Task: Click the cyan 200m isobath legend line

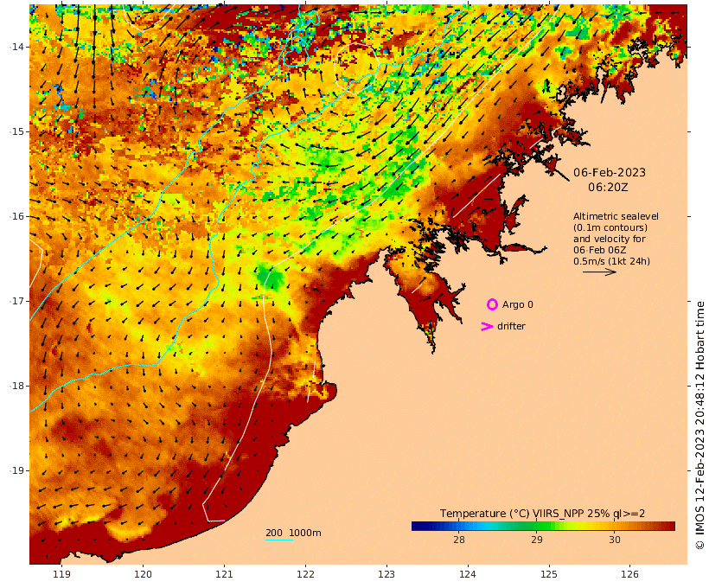Action: [279, 540]
